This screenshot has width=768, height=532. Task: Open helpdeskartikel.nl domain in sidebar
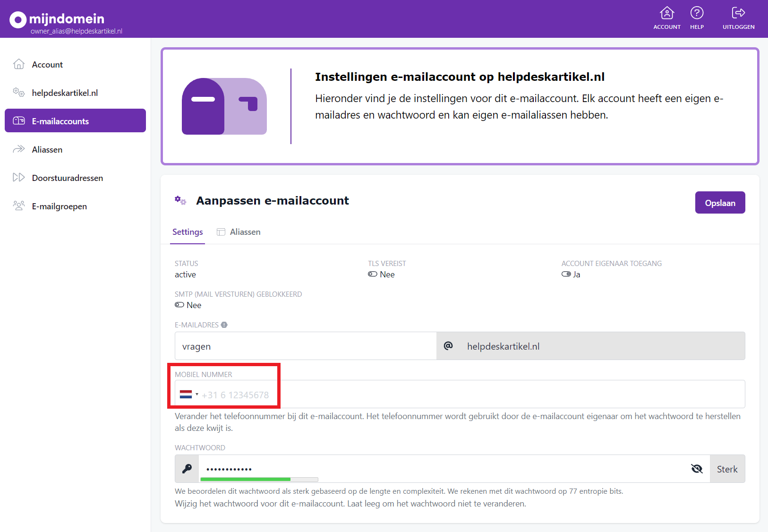tap(65, 93)
